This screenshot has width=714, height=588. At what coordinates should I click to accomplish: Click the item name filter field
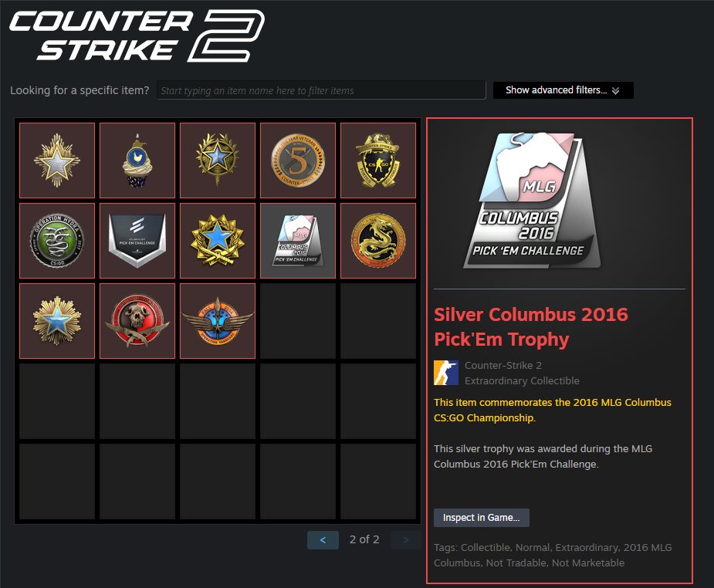(321, 90)
